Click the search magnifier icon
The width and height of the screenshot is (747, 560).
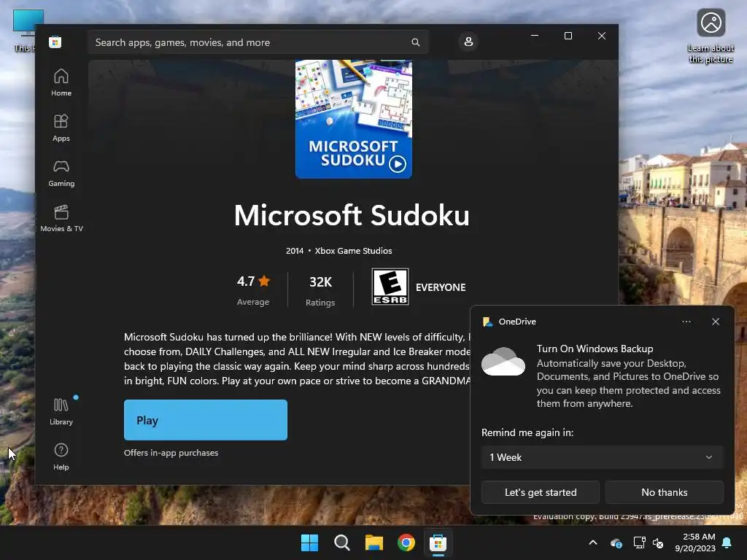coord(415,42)
